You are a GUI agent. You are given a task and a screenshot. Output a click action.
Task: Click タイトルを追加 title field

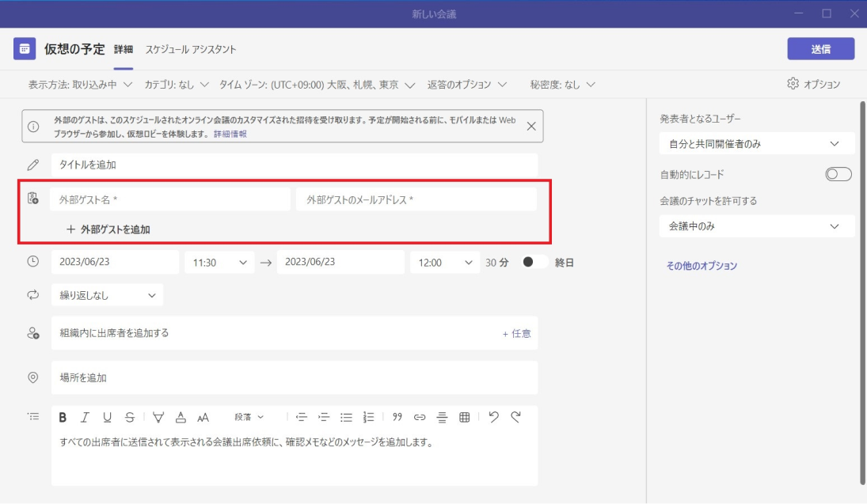click(x=295, y=165)
